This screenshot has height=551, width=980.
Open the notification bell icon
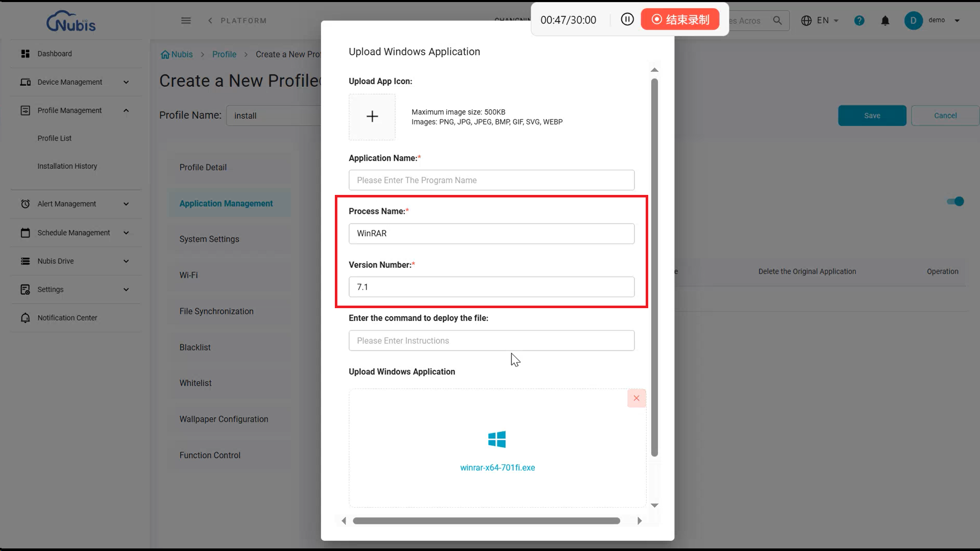pyautogui.click(x=885, y=20)
